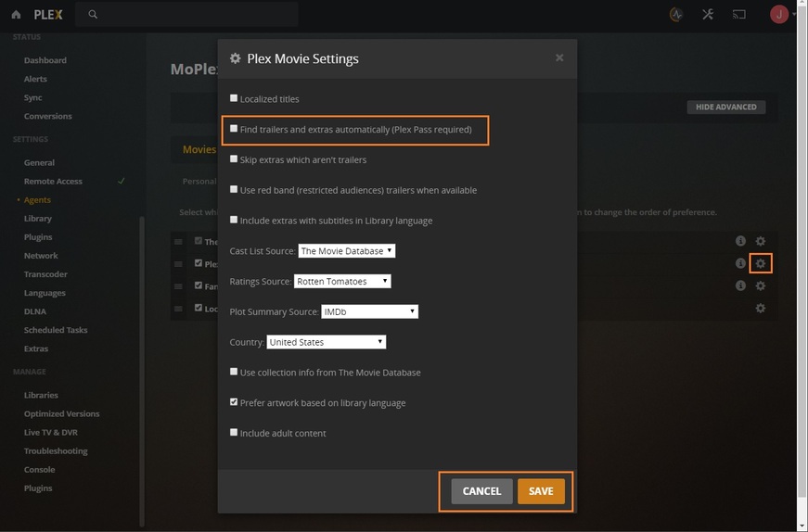This screenshot has width=808, height=532.
Task: Open Plot Summary Source dropdown
Action: [369, 311]
